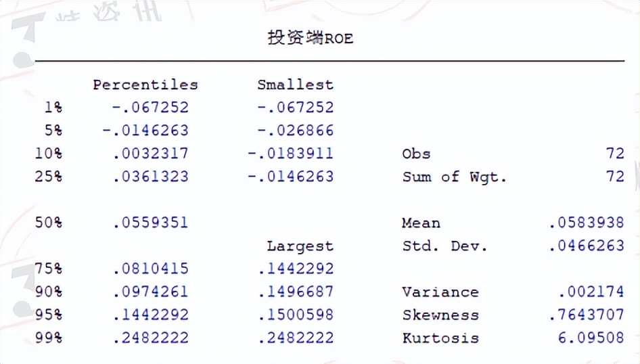The image size is (640, 364).
Task: Click the Variance label
Action: point(440,292)
